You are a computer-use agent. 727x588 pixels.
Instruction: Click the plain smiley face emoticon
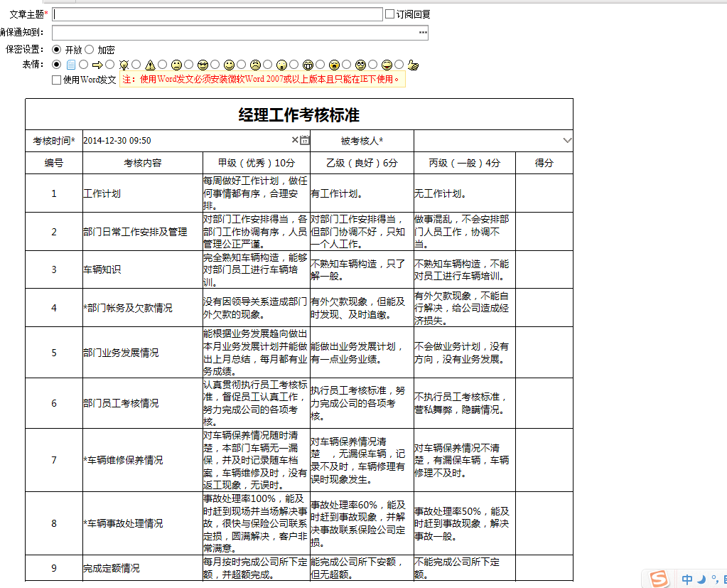229,65
